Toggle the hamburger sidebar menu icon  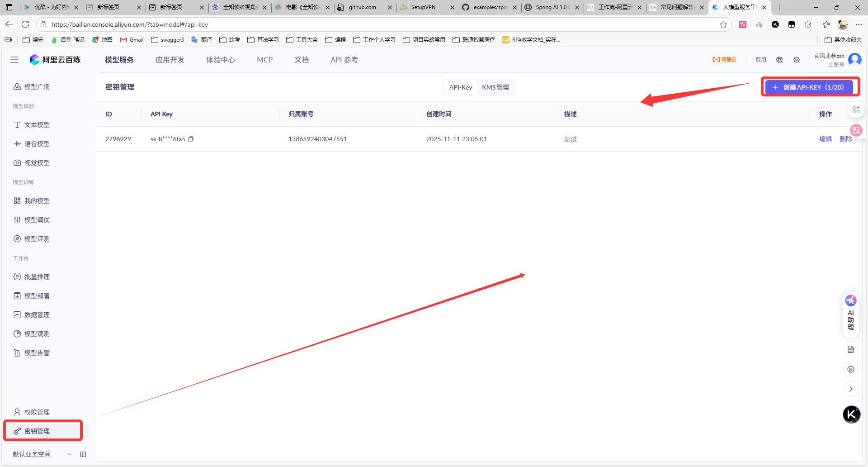(14, 60)
